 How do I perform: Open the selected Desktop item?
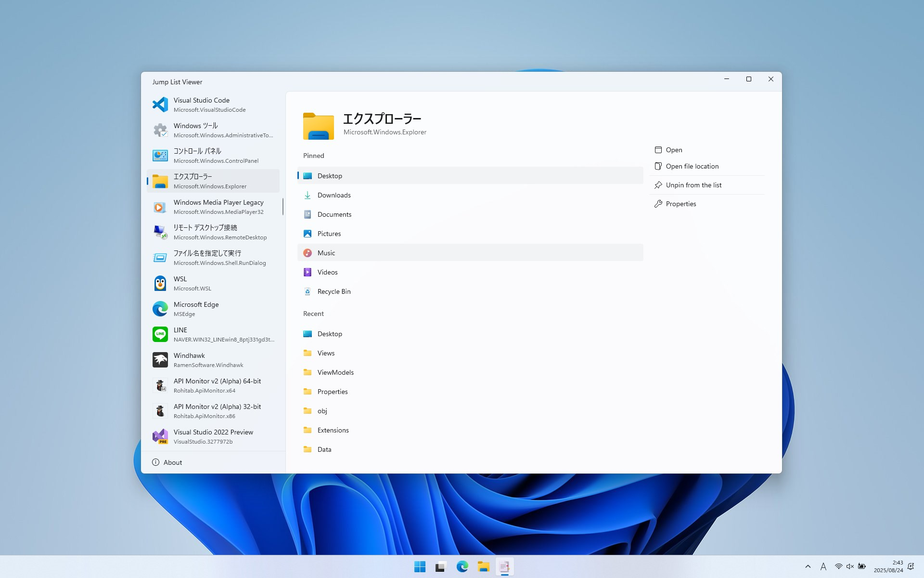[674, 150]
